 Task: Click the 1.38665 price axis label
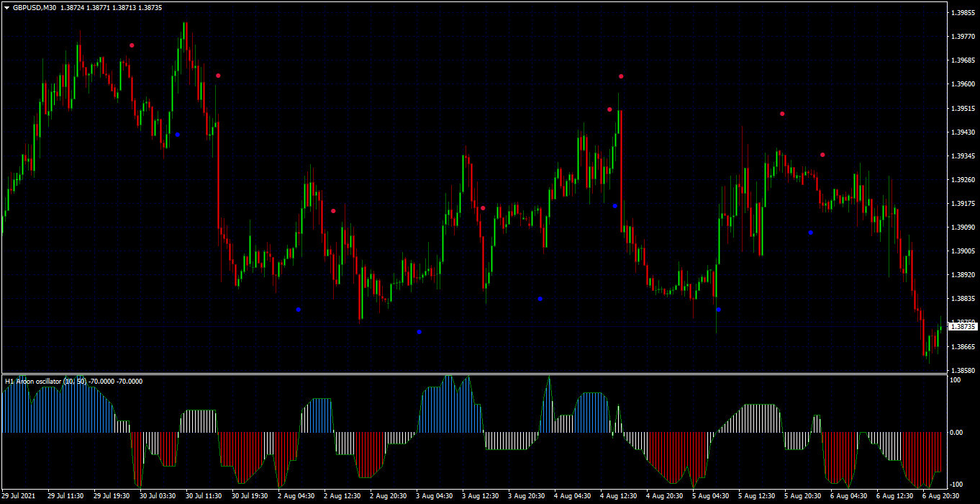[963, 347]
